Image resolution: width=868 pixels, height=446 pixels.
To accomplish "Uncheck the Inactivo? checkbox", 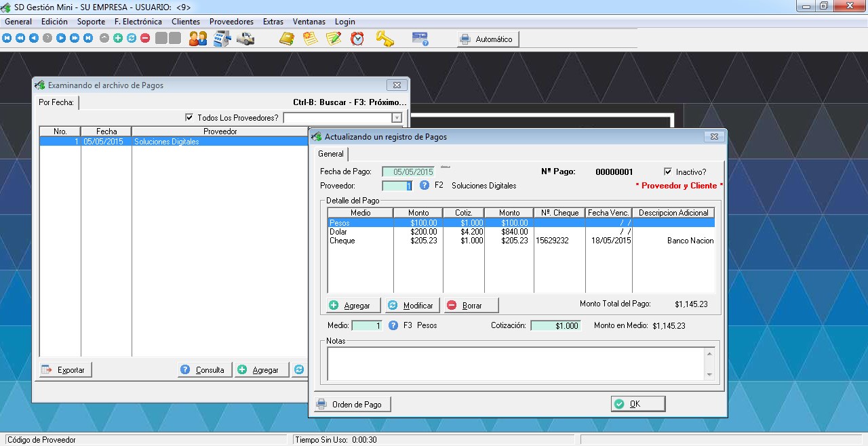I will [x=668, y=172].
